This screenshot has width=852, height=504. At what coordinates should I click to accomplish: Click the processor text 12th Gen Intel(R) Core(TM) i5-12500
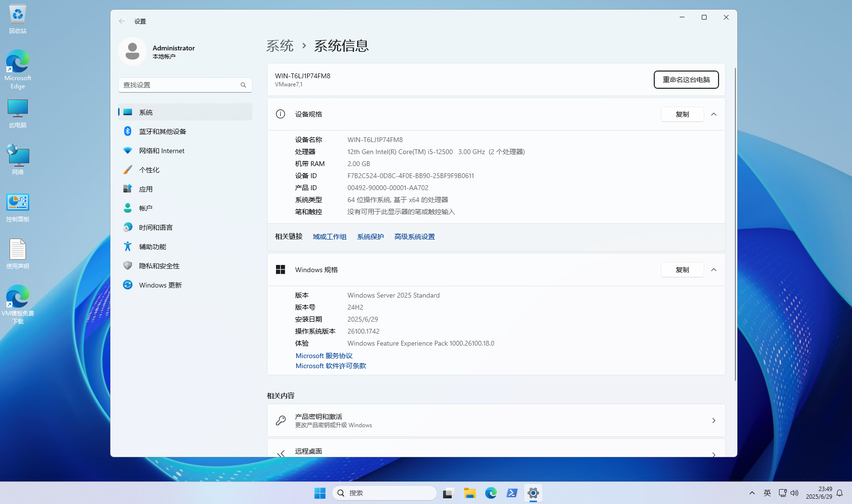400,152
